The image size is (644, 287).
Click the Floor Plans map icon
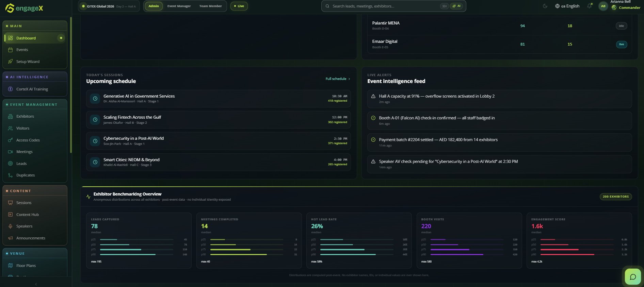click(x=10, y=266)
